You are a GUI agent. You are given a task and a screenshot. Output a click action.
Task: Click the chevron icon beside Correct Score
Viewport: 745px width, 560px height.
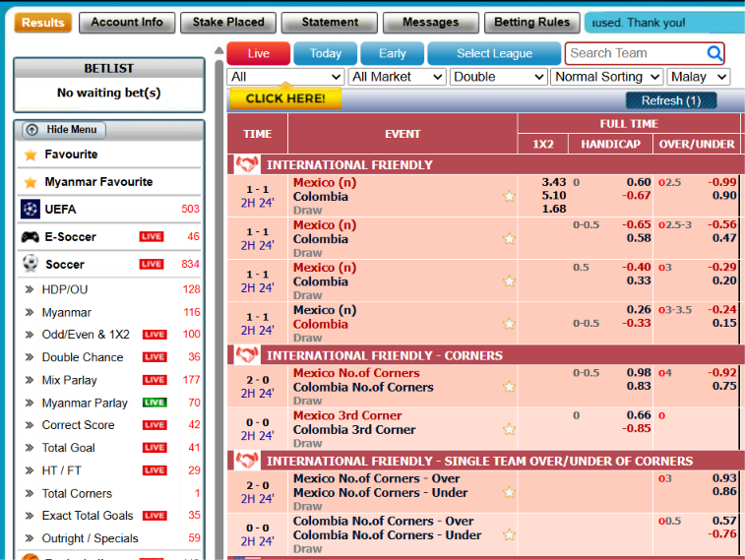coord(30,424)
